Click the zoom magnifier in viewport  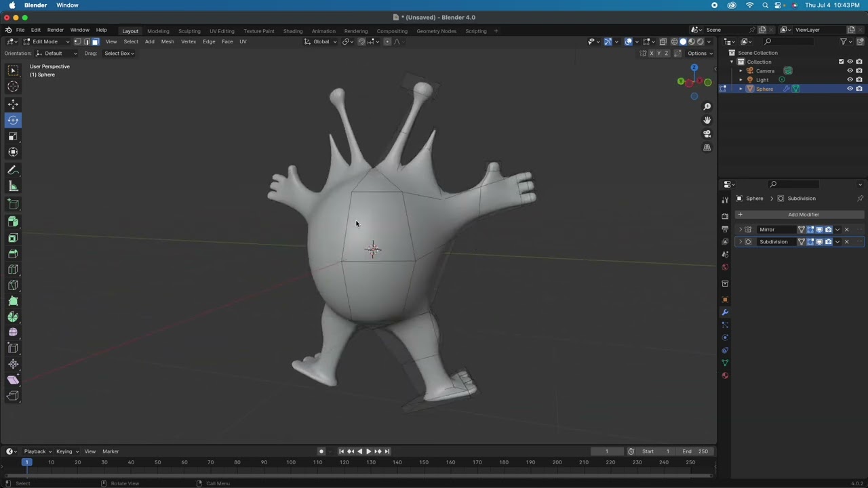point(707,106)
